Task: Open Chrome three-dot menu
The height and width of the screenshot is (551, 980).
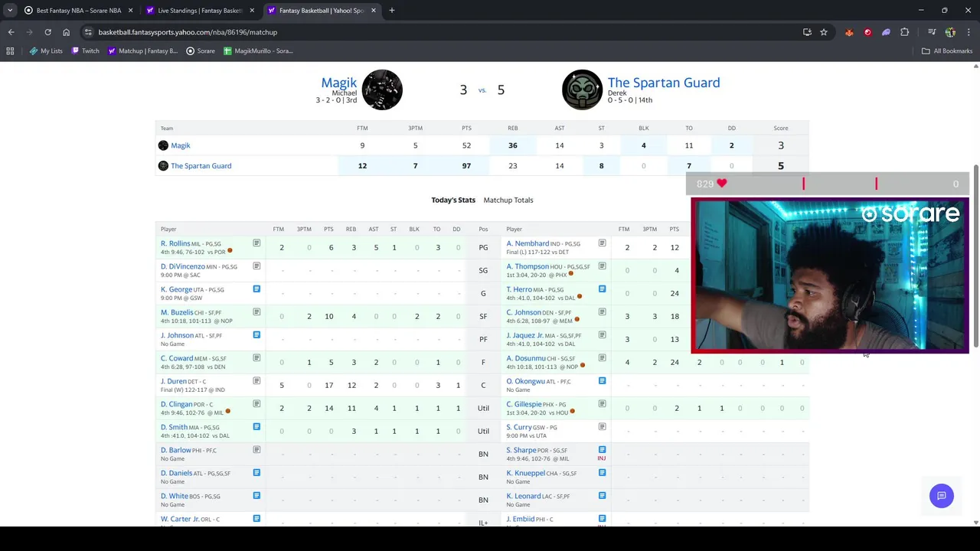Action: coord(968,32)
